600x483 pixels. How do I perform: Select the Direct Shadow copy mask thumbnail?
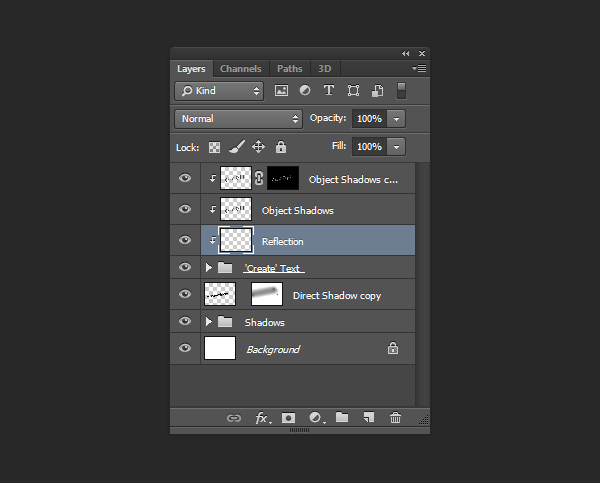[267, 294]
